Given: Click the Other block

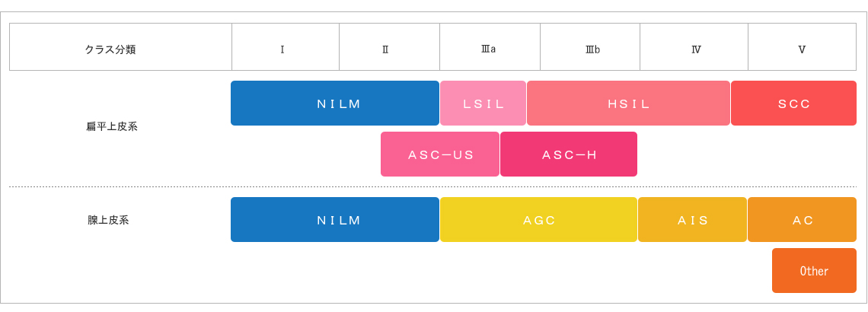Looking at the screenshot, I should [814, 270].
